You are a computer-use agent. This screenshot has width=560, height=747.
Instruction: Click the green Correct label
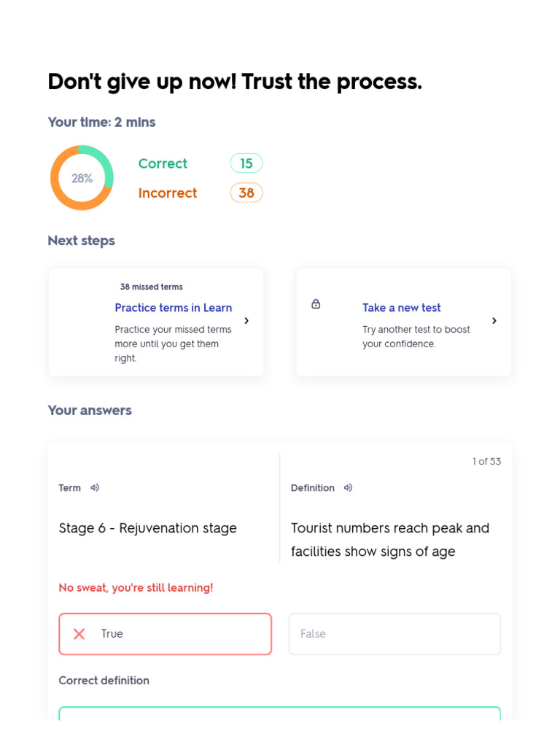163,163
